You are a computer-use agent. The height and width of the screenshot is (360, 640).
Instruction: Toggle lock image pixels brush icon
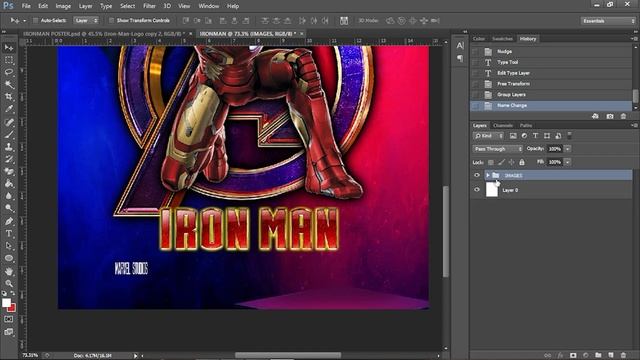pos(501,162)
